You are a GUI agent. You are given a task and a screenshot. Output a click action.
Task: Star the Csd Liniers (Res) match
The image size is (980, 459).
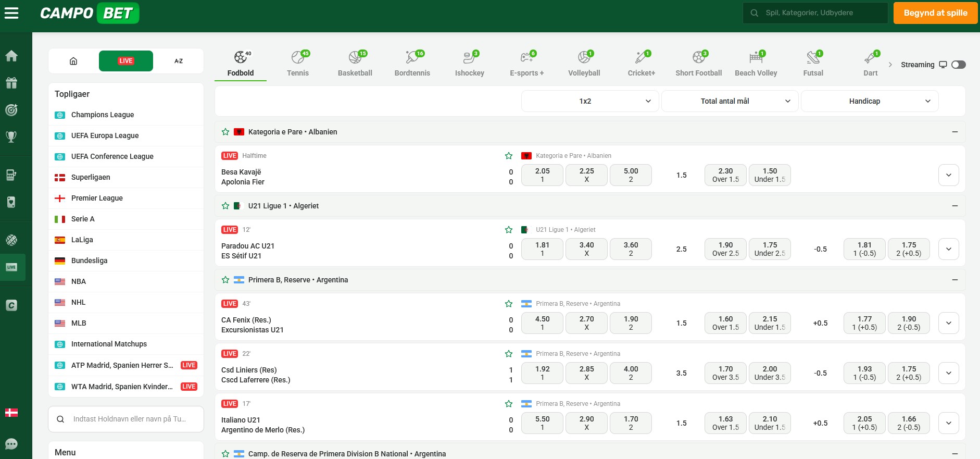coord(509,354)
